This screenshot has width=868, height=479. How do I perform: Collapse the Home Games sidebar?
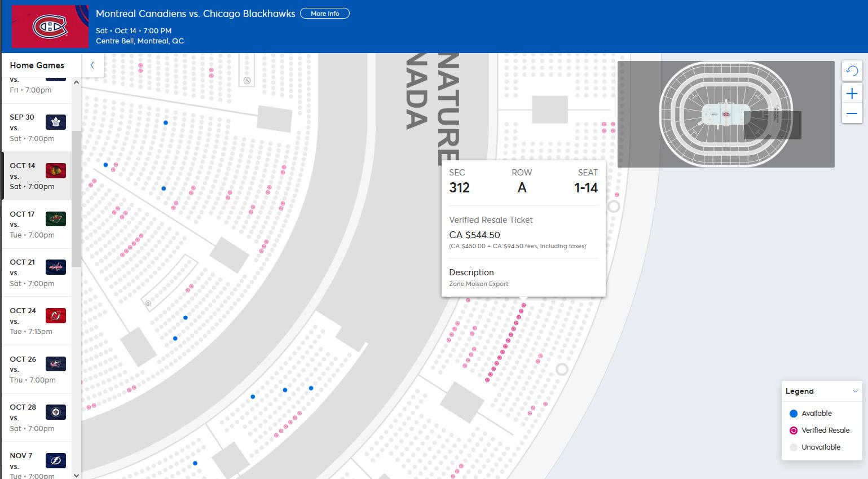pos(92,65)
